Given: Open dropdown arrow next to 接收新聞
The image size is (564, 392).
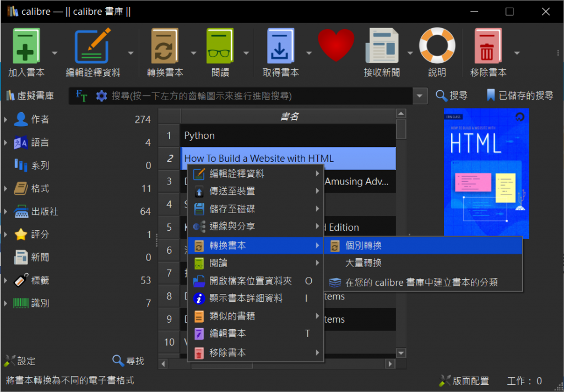Looking at the screenshot, I should pyautogui.click(x=410, y=53).
